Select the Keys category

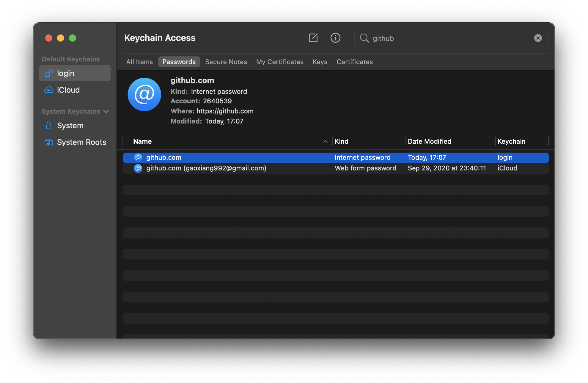(x=320, y=62)
